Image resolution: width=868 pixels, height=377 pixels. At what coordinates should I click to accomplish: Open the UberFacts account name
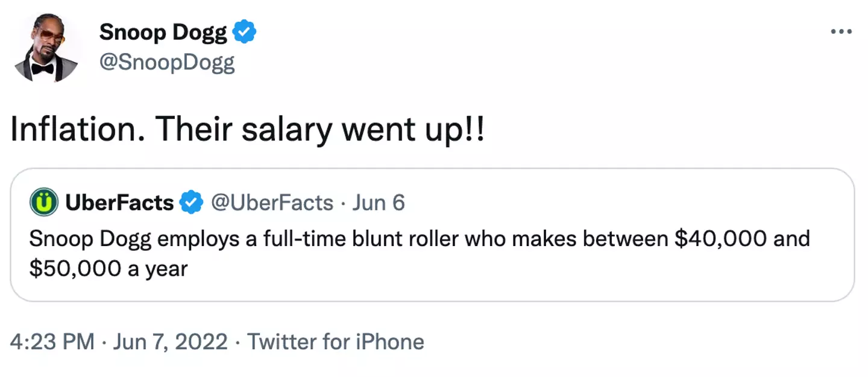pyautogui.click(x=119, y=203)
